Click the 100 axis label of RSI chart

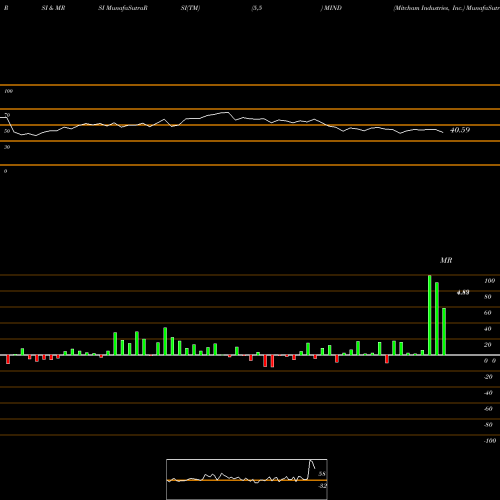[9, 91]
